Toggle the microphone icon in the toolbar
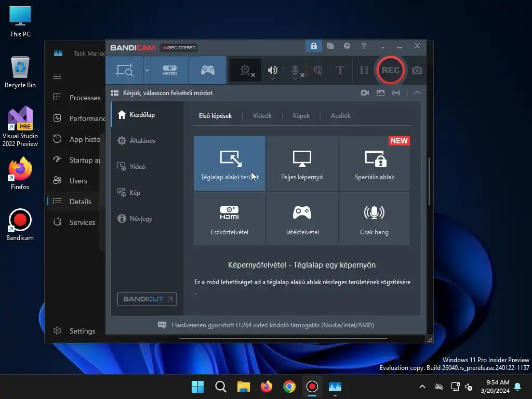532x399 pixels. click(295, 71)
